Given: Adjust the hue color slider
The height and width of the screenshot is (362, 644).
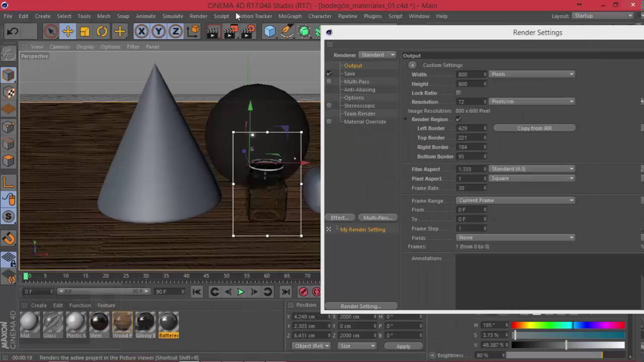Looking at the screenshot, I should (568, 325).
